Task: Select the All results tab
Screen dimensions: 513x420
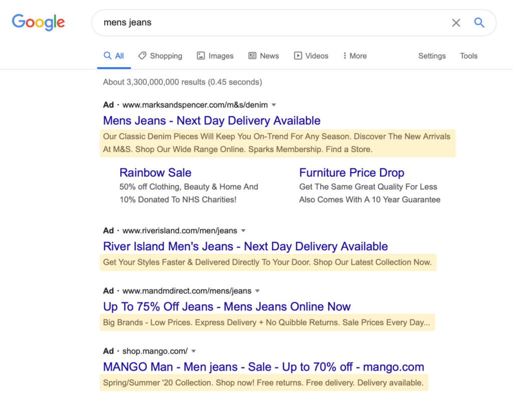Action: (114, 56)
